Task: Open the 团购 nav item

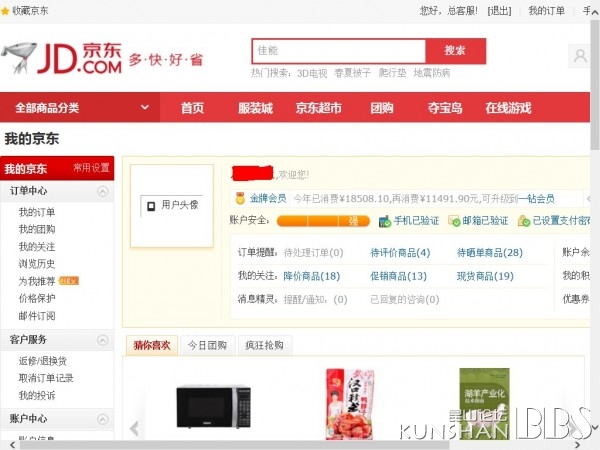Action: [382, 108]
